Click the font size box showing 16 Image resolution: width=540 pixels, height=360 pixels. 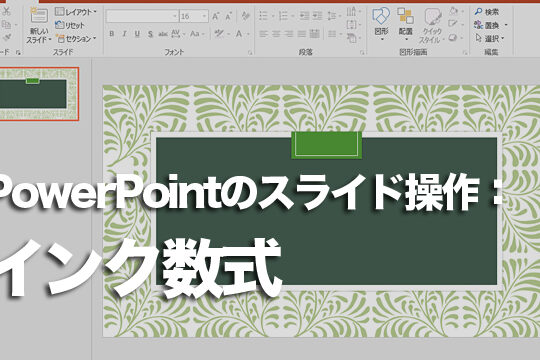(x=194, y=16)
